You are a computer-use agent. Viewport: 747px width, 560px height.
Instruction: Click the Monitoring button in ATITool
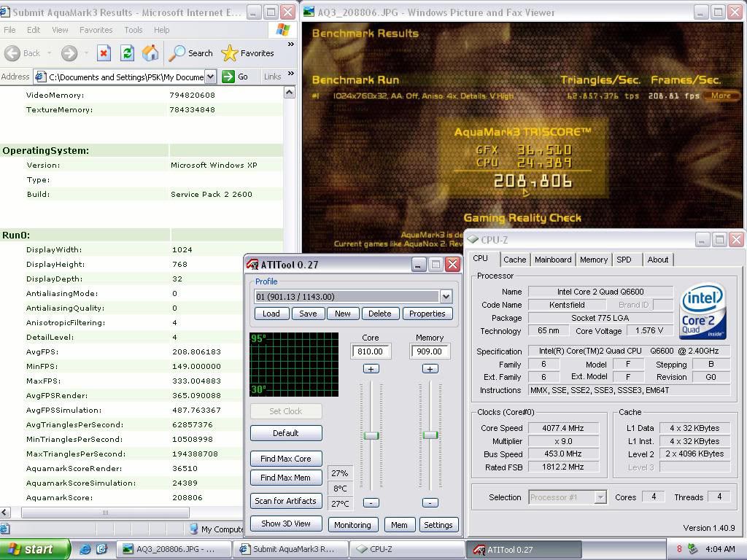352,525
